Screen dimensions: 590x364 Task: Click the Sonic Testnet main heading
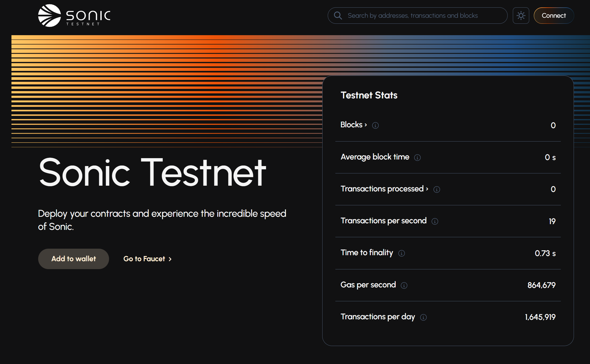point(152,172)
